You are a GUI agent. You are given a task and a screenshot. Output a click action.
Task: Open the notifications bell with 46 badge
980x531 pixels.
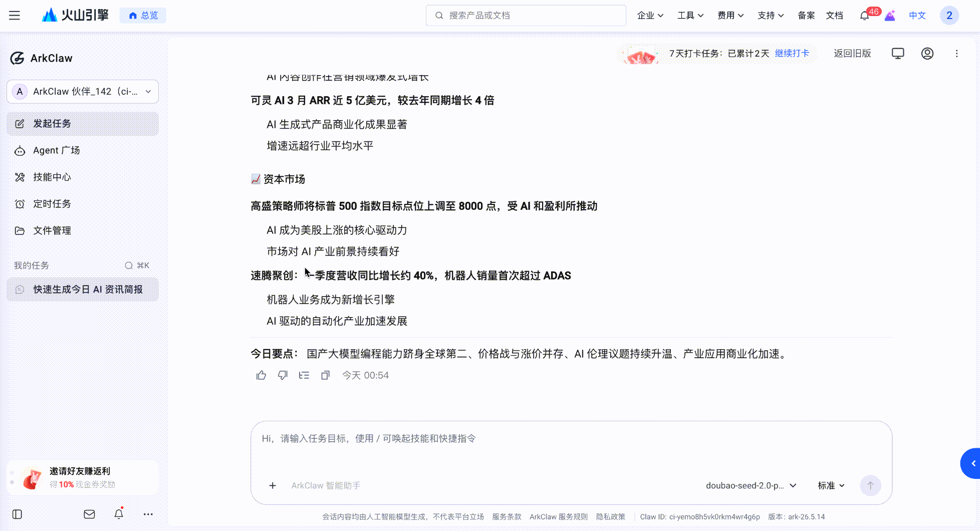click(x=865, y=16)
